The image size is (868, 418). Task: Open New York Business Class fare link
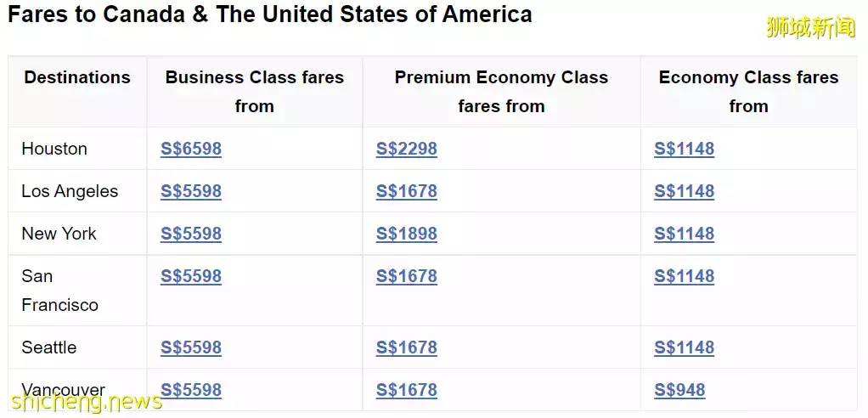[191, 234]
